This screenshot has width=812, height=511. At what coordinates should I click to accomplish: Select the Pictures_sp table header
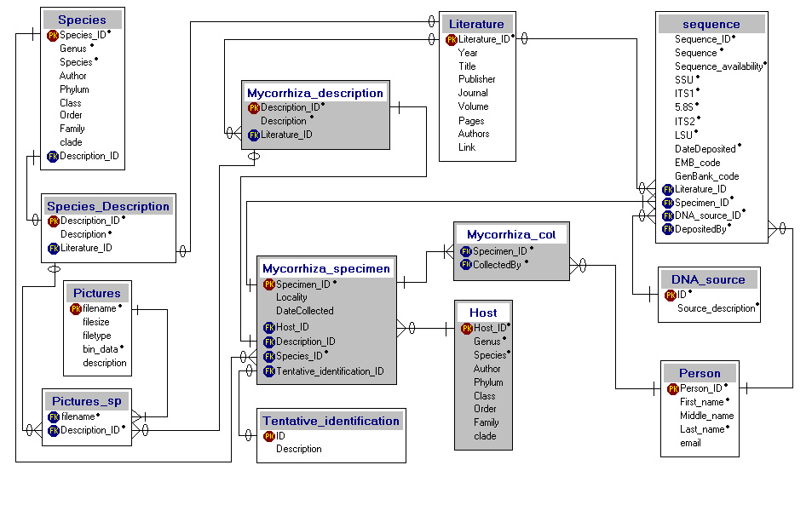point(86,401)
